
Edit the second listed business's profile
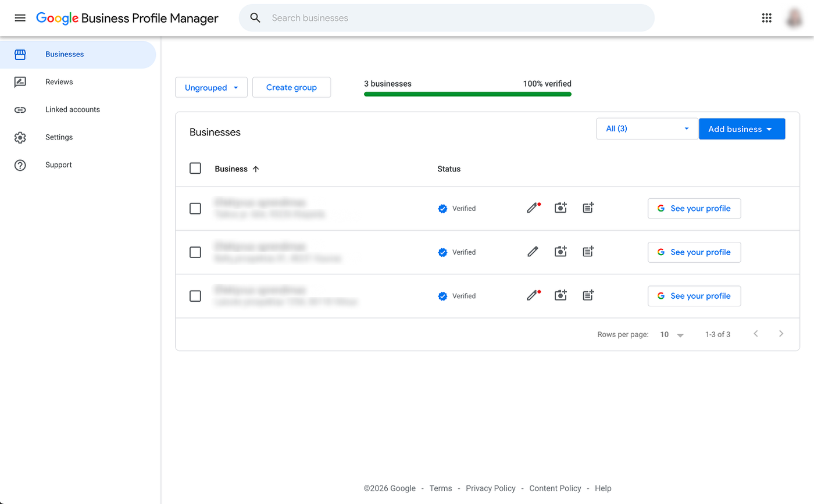(533, 252)
